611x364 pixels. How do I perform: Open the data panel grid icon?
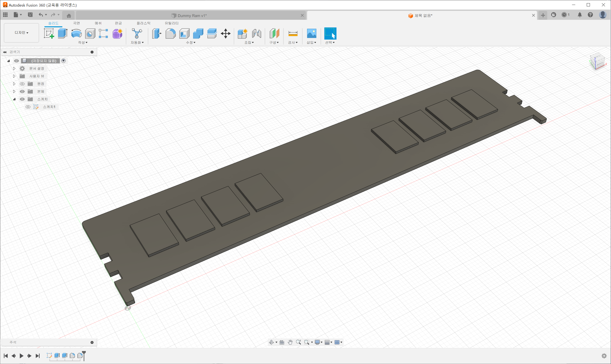pyautogui.click(x=5, y=15)
